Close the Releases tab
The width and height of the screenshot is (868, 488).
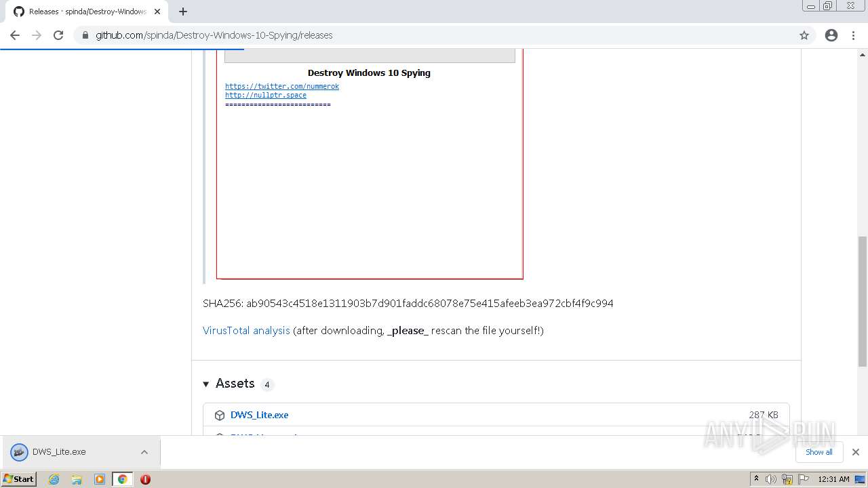click(x=157, y=12)
